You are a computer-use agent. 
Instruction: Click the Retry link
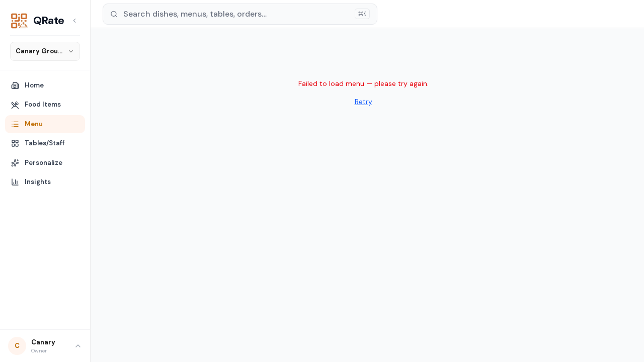363,102
